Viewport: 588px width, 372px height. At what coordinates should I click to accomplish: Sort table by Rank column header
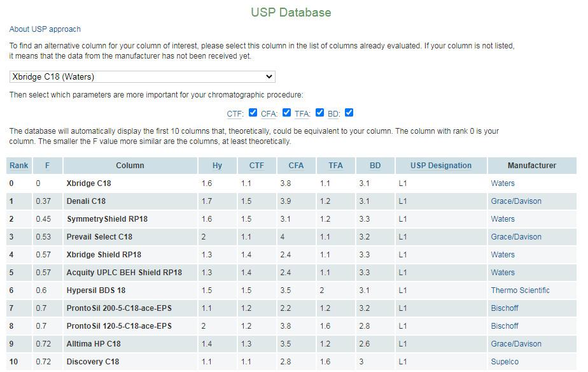(18, 166)
